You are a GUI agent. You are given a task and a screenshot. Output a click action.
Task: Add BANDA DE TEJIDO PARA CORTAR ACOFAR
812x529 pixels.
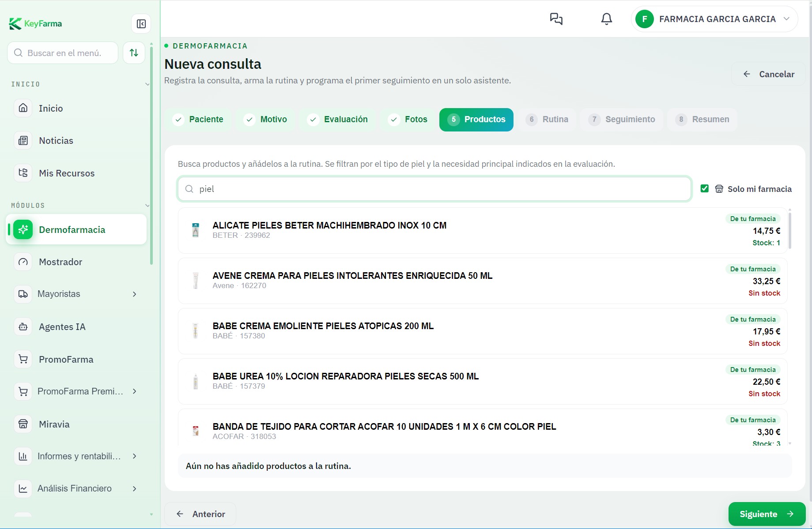click(483, 427)
